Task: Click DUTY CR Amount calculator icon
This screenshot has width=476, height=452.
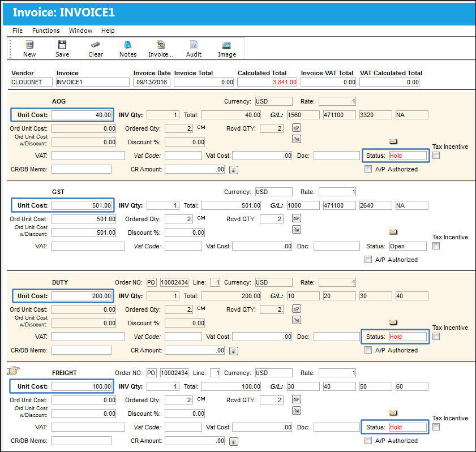Action: (x=233, y=351)
